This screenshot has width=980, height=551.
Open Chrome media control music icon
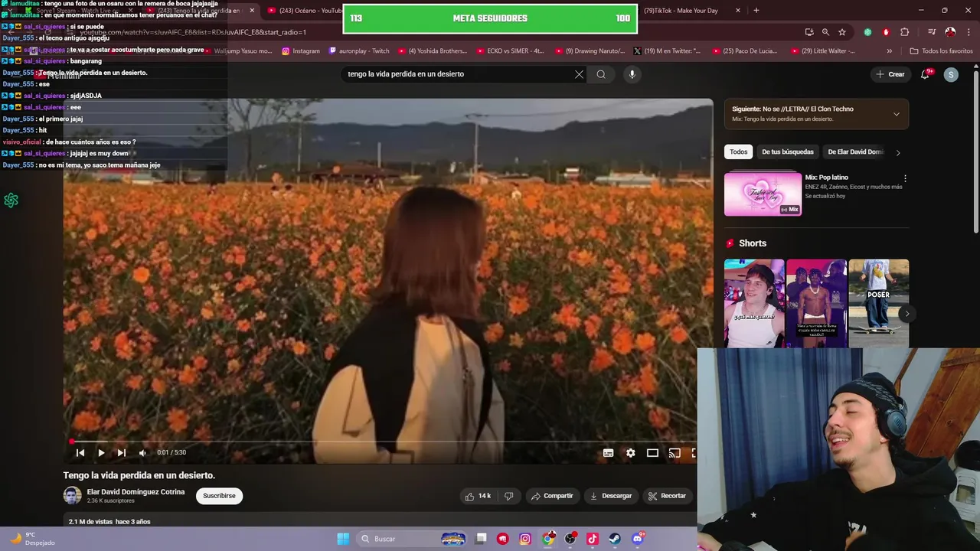point(932,32)
